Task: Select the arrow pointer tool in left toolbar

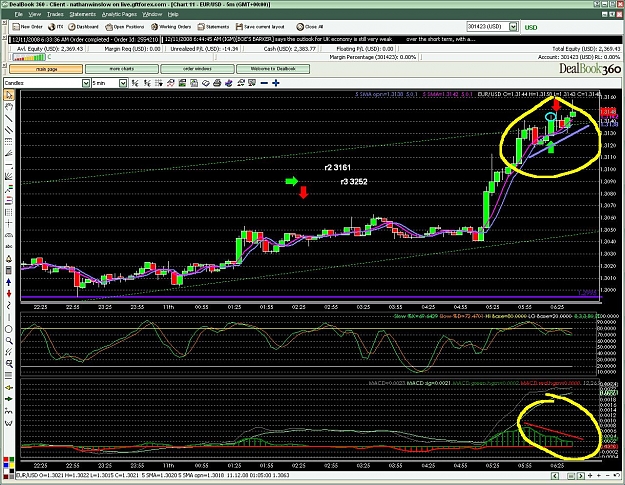Action: (x=9, y=95)
